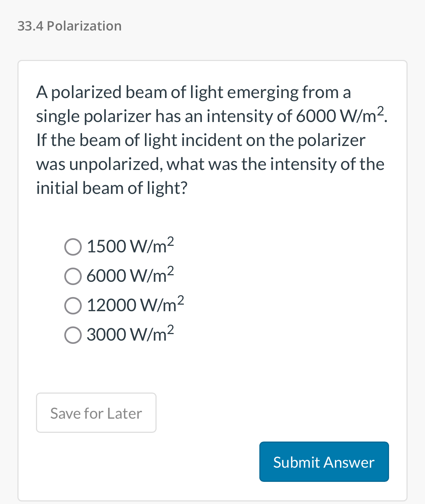This screenshot has height=504, width=425.
Task: Click the question text paragraph
Action: click(x=211, y=140)
